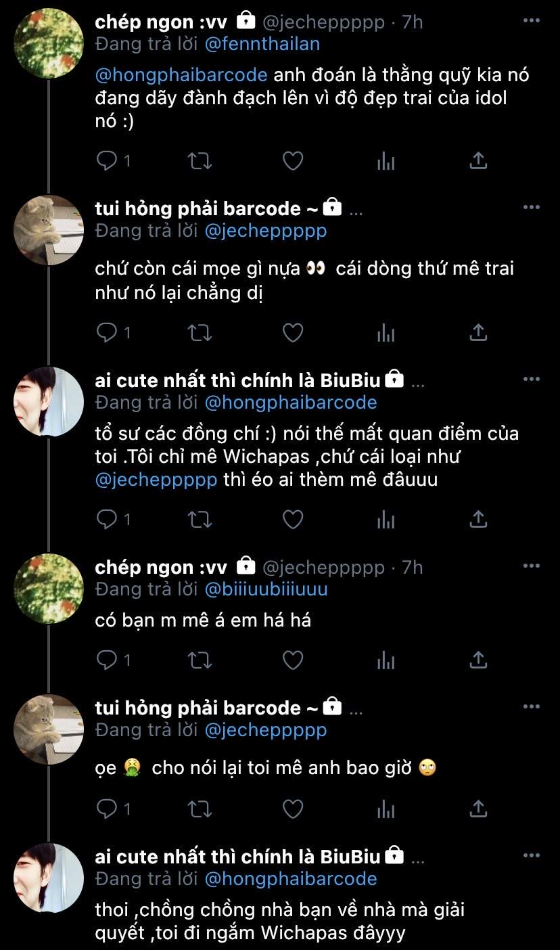Screen dimensions: 560x950
Task: Like the tweet about 'chứ còn cái mọe gì nựa'
Action: (292, 332)
